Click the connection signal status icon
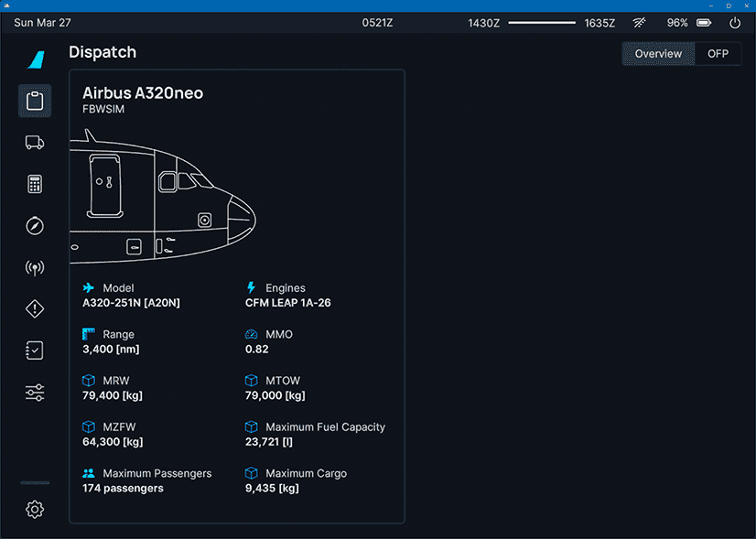 pyautogui.click(x=639, y=23)
